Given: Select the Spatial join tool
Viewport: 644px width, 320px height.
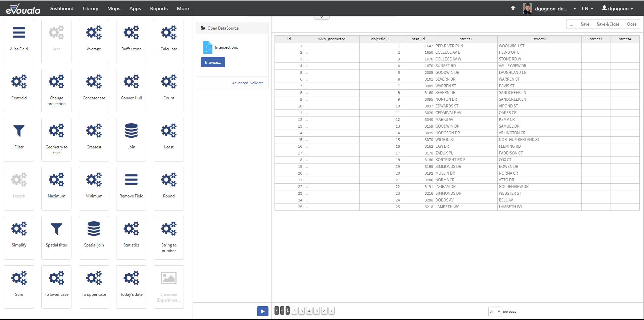Looking at the screenshot, I should point(94,237).
